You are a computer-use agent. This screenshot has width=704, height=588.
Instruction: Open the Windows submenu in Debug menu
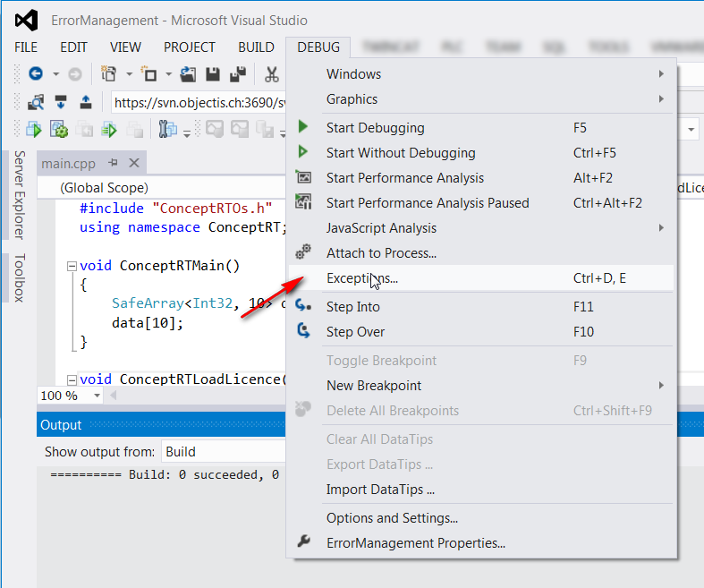481,74
